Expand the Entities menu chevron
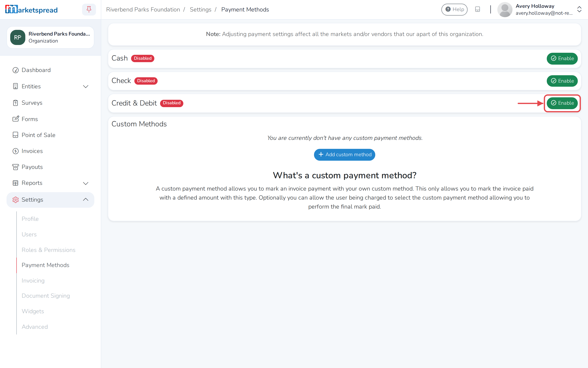The image size is (588, 368). tap(86, 87)
